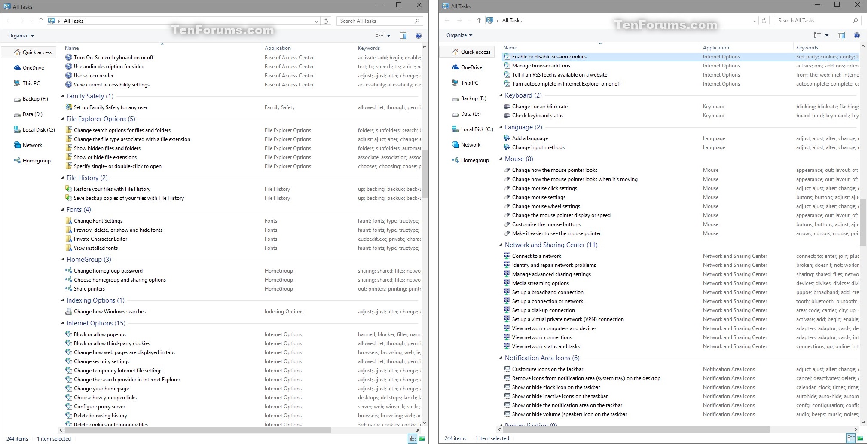Screen dimensions: 868x444
Task: Click the magnifier icon in the search box
Action: pyautogui.click(x=416, y=21)
